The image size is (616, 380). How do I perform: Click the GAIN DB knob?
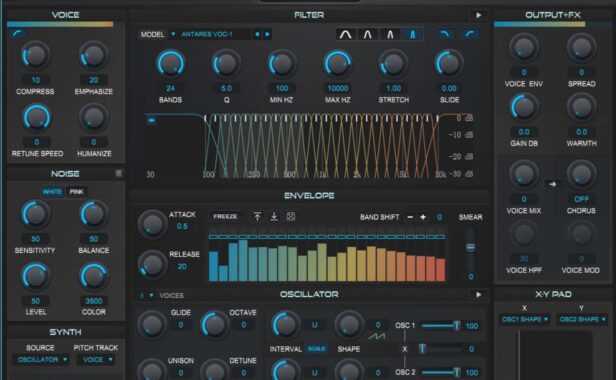[524, 107]
